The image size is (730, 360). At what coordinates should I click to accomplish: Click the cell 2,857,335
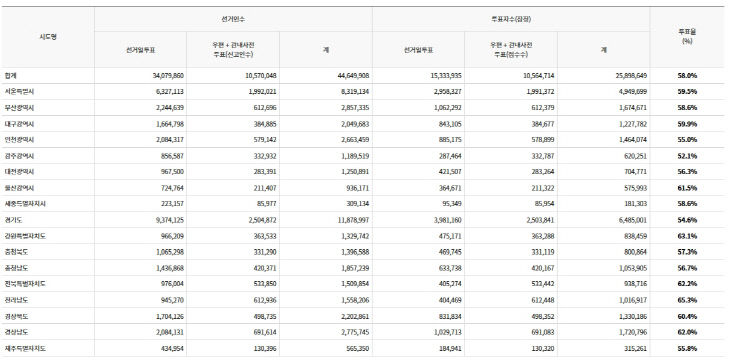point(355,108)
